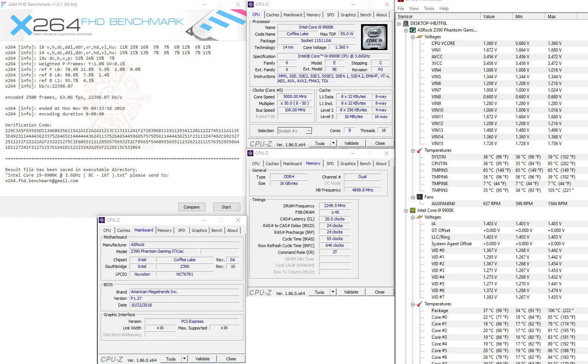Click the Temperatures thermometer icon under Intel Core i9 9900K
This screenshot has width=588, height=364.
(420, 304)
